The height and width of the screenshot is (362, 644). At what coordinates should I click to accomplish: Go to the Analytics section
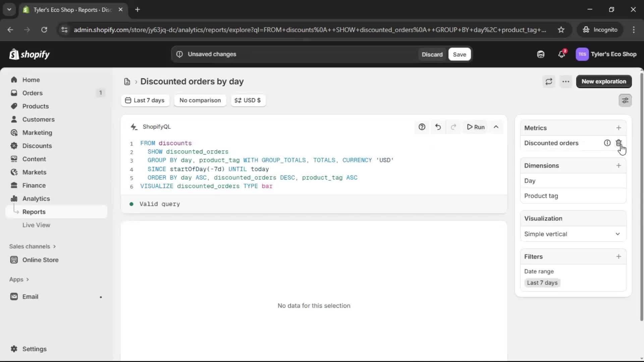[36, 199]
